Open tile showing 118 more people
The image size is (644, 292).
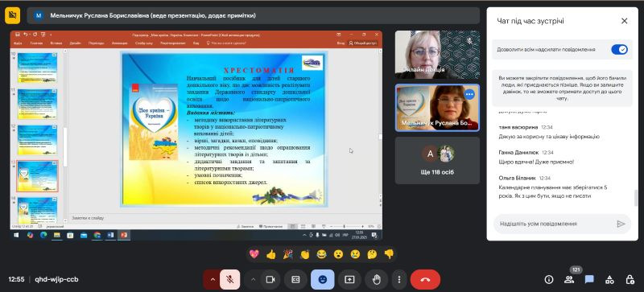click(x=437, y=160)
